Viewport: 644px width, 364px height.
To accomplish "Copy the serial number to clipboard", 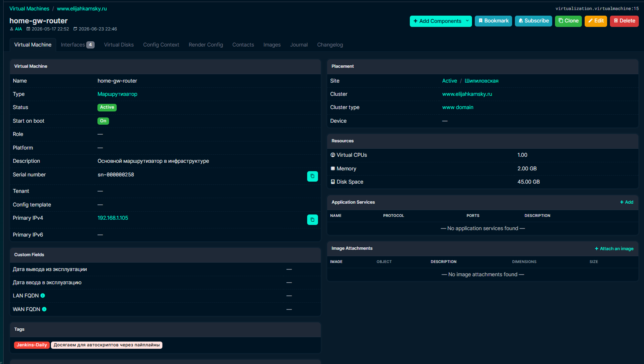I will 312,176.
